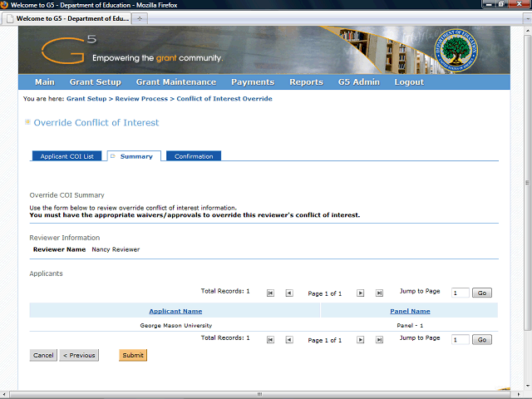
Task: Open the G5 Admin menu
Action: [x=358, y=82]
